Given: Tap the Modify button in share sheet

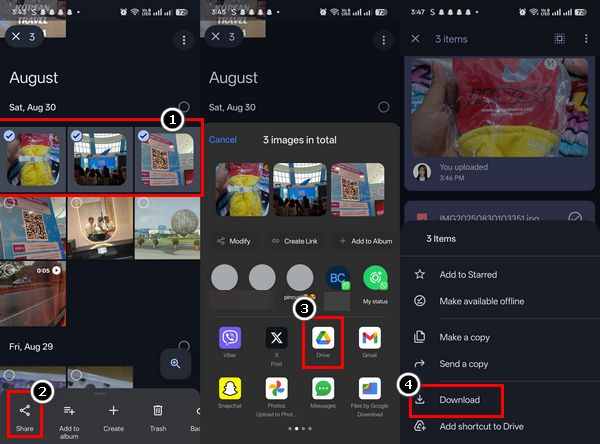Looking at the screenshot, I should 234,241.
